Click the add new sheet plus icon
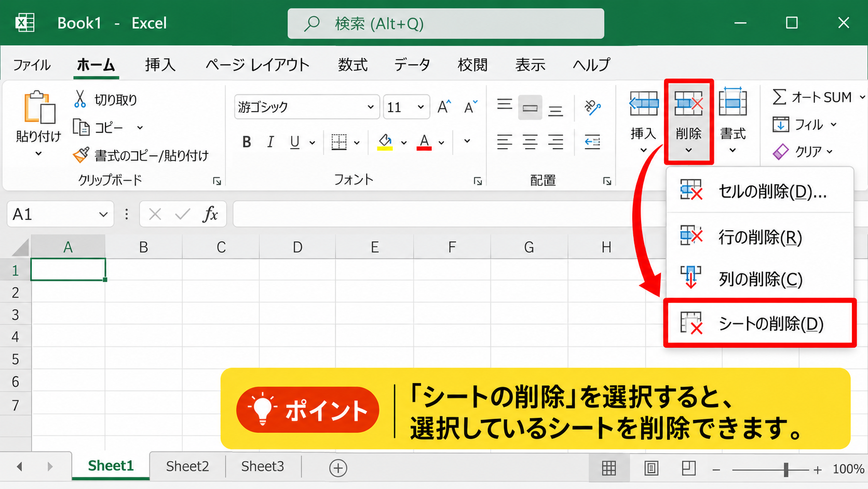 click(338, 468)
